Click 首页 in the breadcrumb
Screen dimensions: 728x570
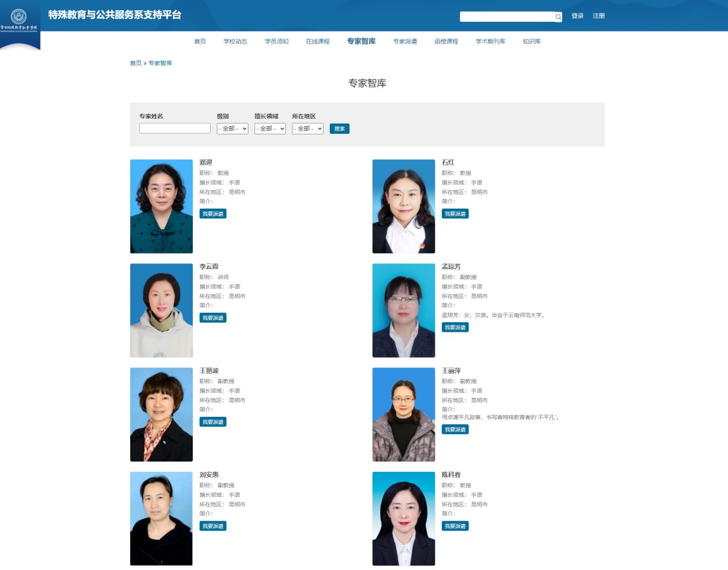pos(135,63)
